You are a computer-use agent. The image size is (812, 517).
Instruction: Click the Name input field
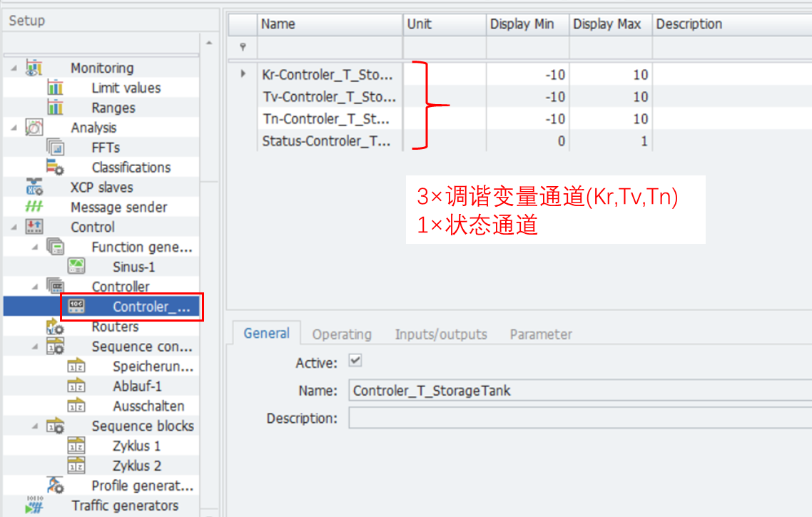pyautogui.click(x=580, y=390)
